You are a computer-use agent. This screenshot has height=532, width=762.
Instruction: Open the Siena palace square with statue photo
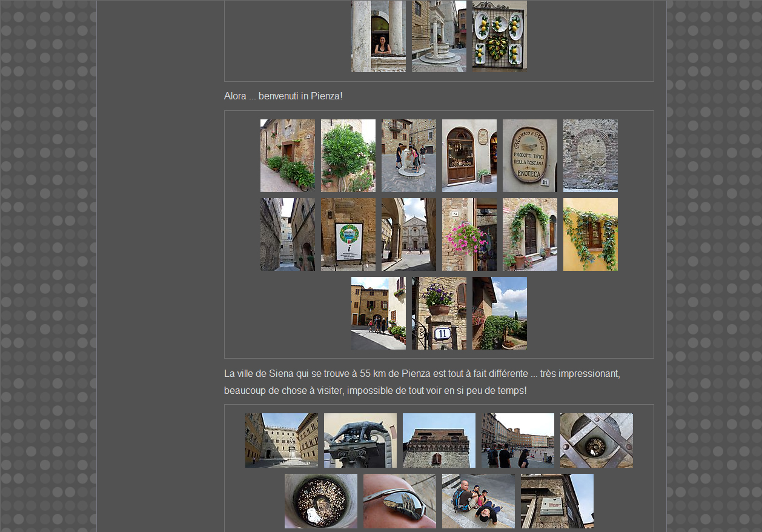coord(282,441)
